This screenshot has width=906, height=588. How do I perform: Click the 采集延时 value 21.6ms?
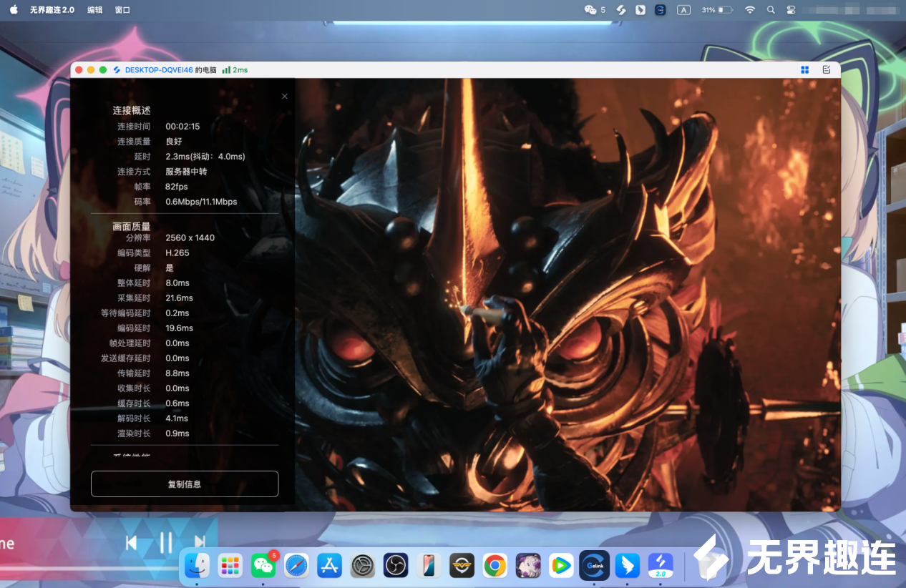(180, 298)
